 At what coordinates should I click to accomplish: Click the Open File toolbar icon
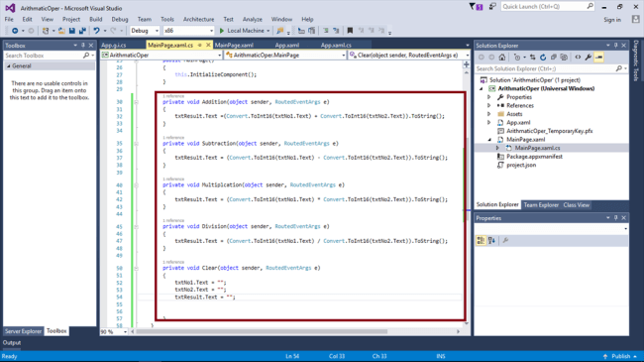coord(61,31)
